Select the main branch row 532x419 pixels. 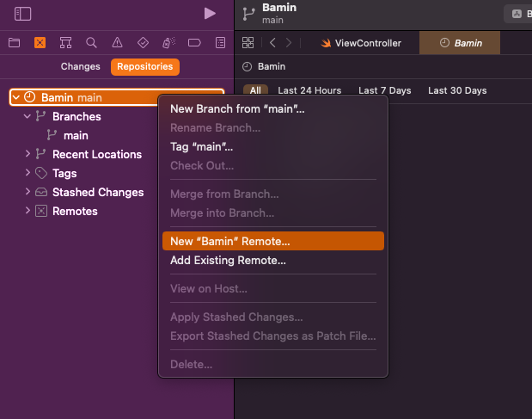point(76,135)
